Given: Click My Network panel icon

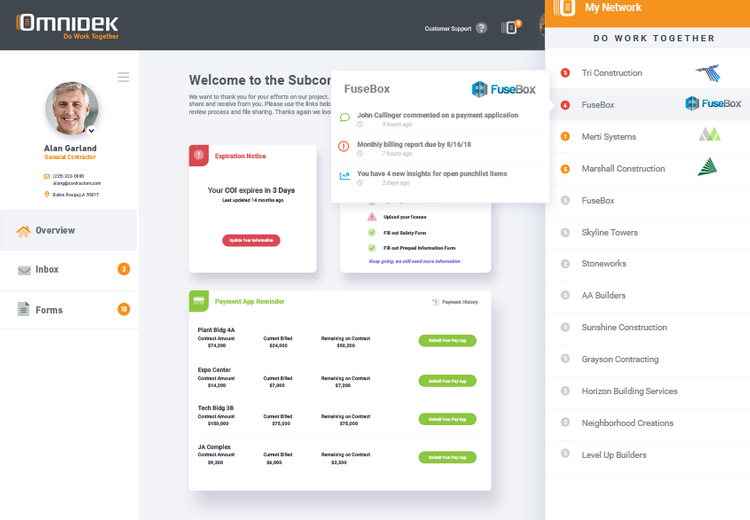Looking at the screenshot, I should tap(565, 8).
